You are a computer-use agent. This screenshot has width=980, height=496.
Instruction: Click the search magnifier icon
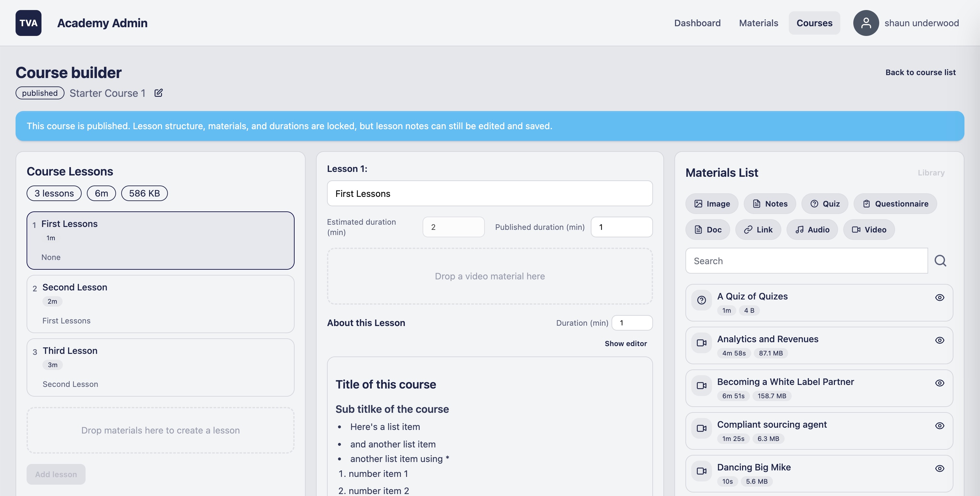point(940,261)
